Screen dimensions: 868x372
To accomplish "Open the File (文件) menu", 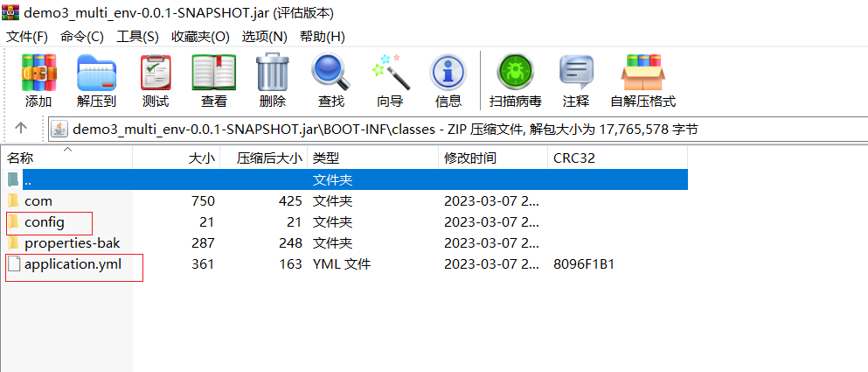I will click(x=27, y=37).
